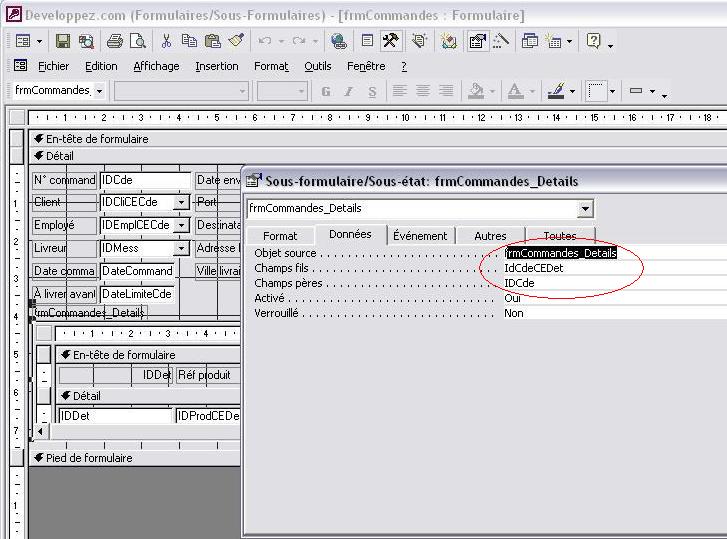Viewport: 727px width, 539px height.
Task: Open the object selector frmCommandes dropdown
Action: pos(99,91)
